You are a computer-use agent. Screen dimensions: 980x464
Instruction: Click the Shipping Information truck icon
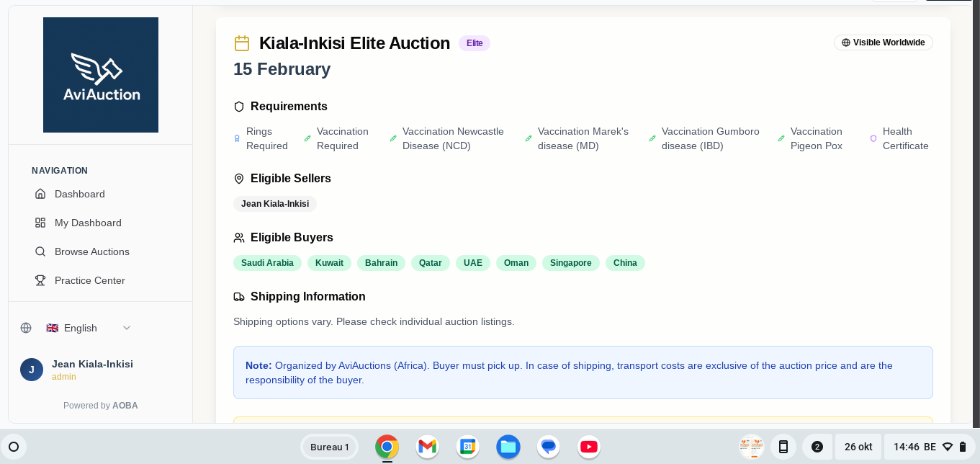(x=239, y=297)
